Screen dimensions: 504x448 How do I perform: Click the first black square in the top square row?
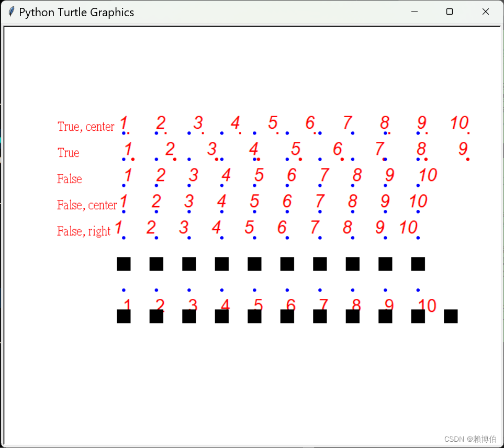124,264
